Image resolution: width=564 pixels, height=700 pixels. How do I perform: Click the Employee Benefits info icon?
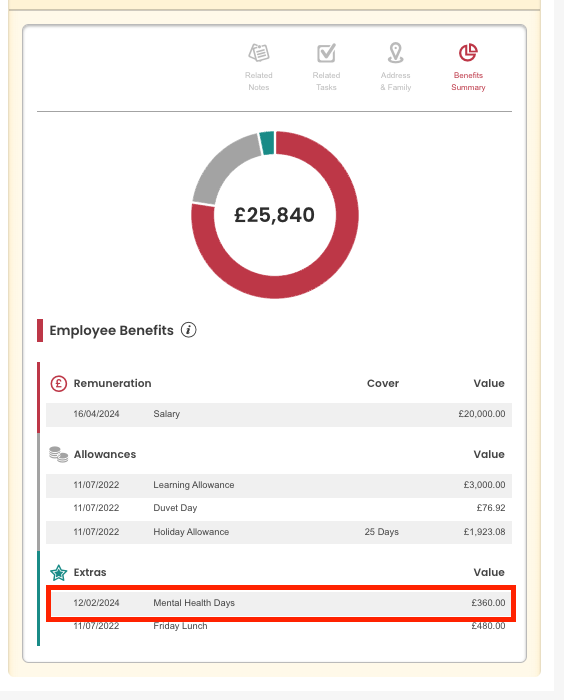(x=188, y=330)
